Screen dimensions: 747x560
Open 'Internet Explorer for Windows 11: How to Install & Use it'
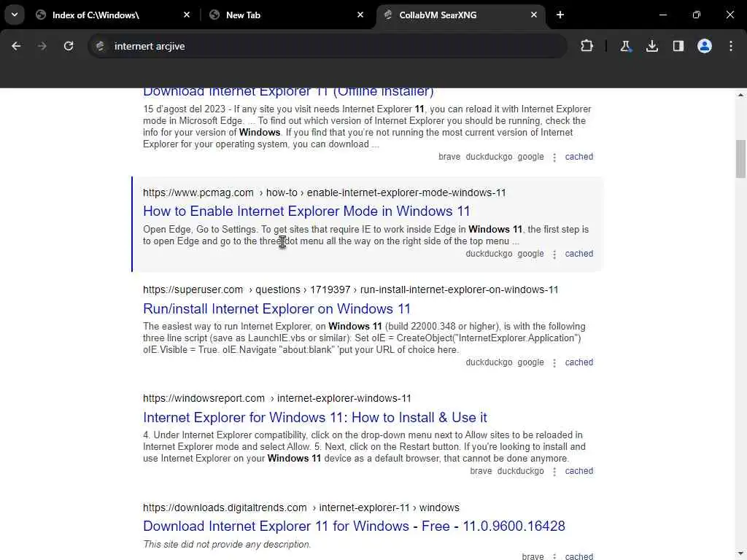point(315,417)
